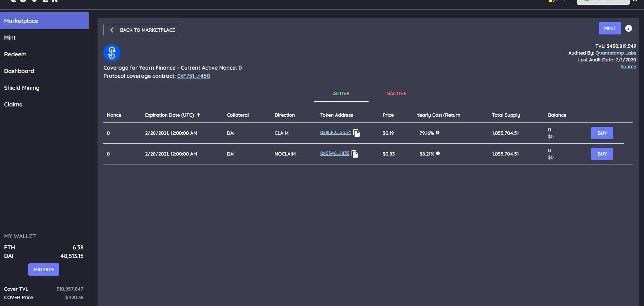Click the info icon beside MINT button
Image resolution: width=644 pixels, height=306 pixels.
(x=628, y=28)
